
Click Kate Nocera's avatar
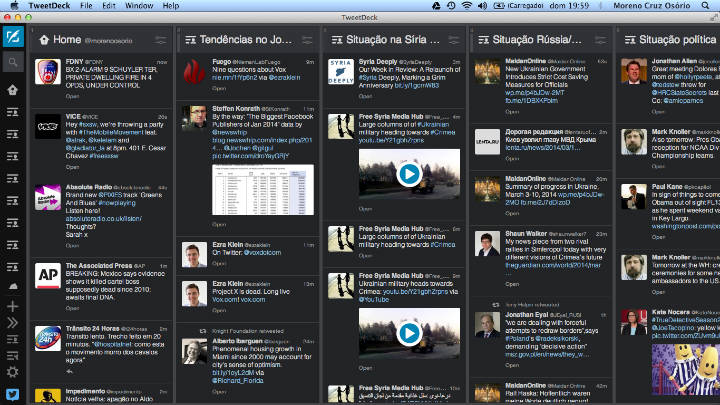(634, 322)
